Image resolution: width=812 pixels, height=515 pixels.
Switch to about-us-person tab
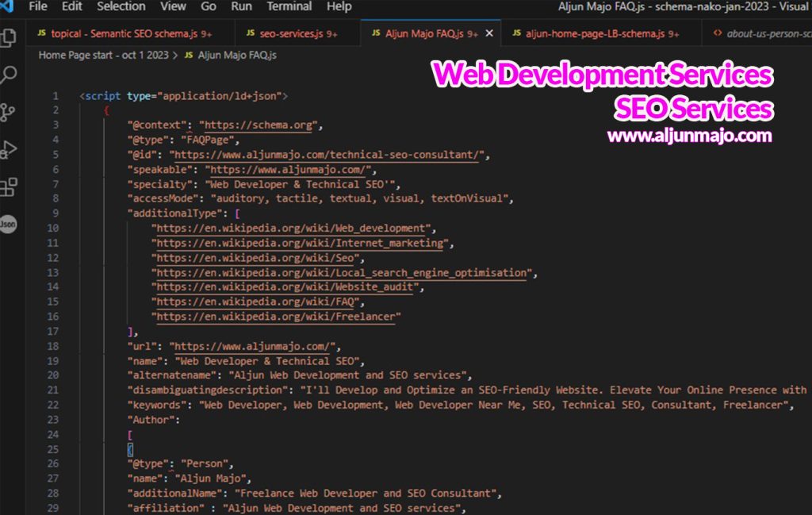pyautogui.click(x=757, y=33)
